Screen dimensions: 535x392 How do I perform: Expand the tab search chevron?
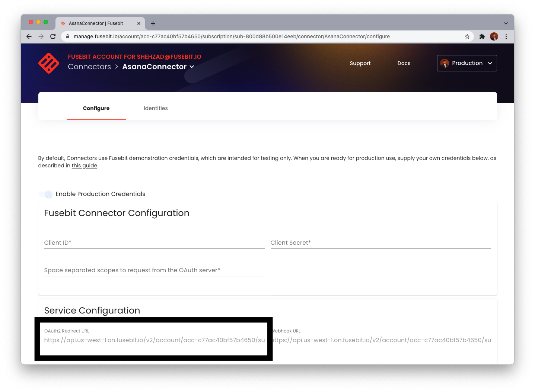click(x=506, y=23)
